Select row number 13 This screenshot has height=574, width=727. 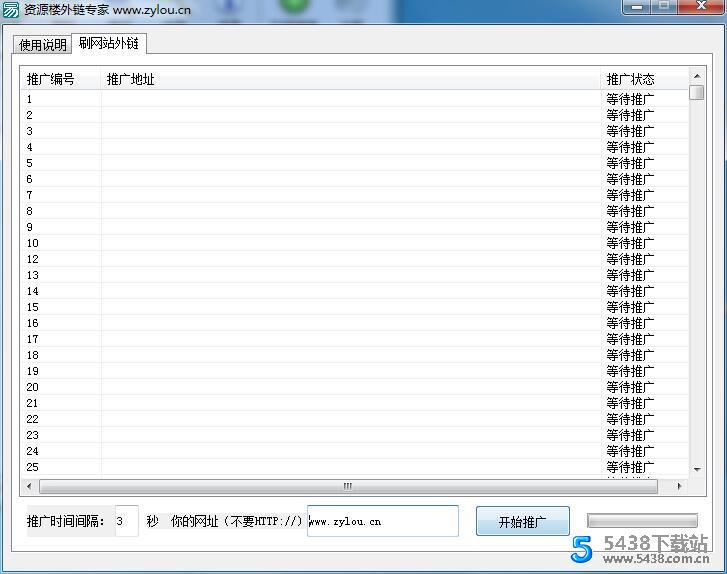[355, 275]
